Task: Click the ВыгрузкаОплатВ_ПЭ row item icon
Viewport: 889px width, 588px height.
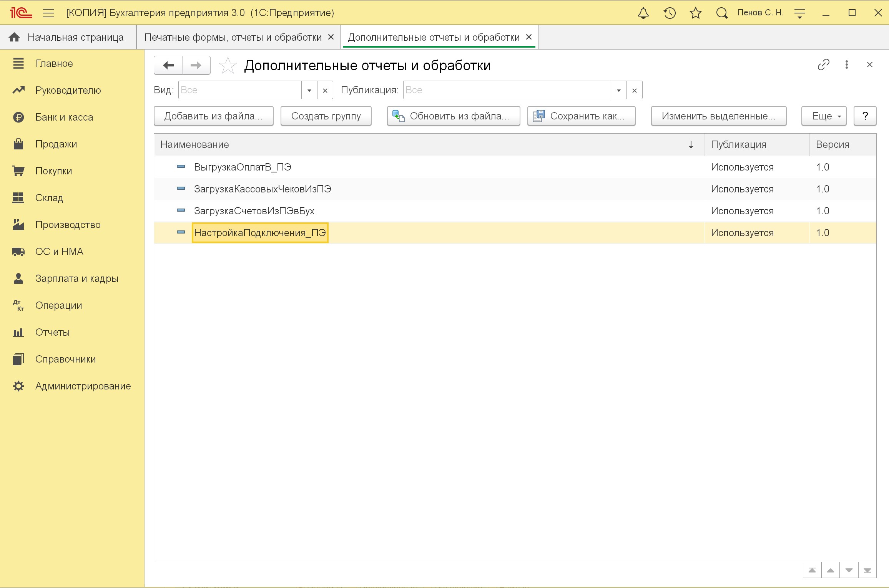Action: (181, 167)
